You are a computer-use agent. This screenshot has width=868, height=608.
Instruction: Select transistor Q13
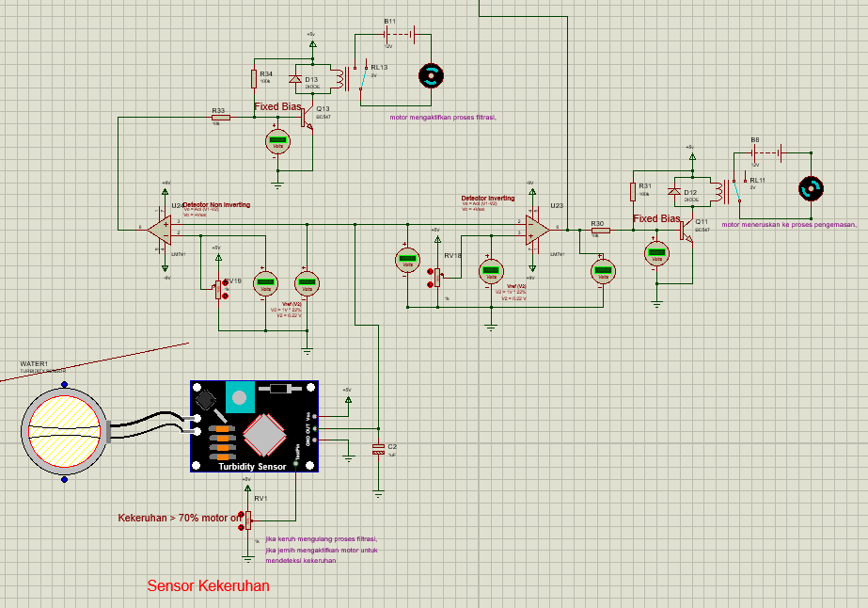[x=307, y=118]
